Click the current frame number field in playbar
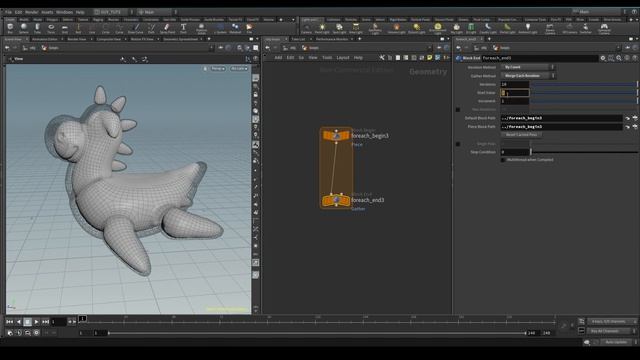Screen dimensions: 640x360 click(58, 322)
